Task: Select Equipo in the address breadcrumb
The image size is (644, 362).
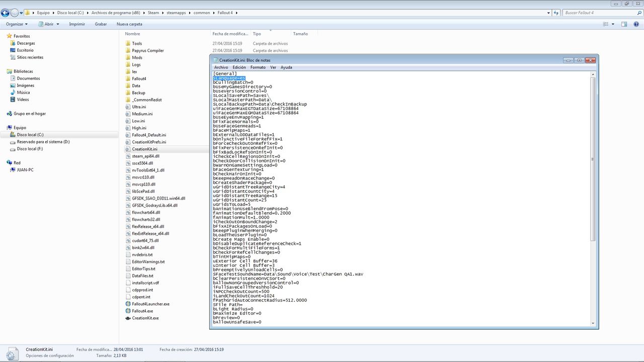Action: point(43,13)
